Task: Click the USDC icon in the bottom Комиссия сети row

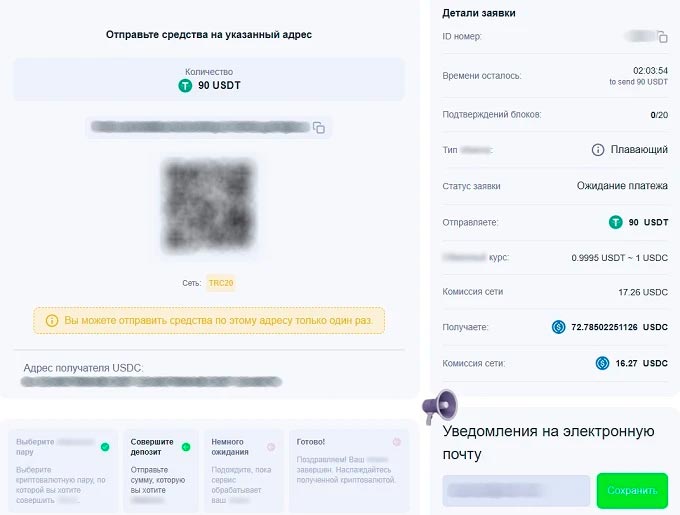Action: click(602, 363)
